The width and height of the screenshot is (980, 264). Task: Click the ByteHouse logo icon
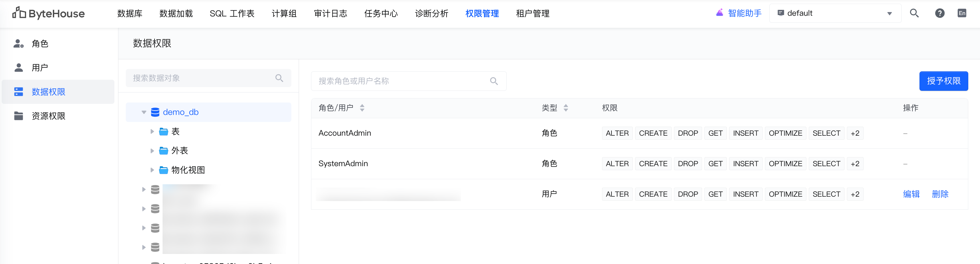pyautogui.click(x=19, y=13)
